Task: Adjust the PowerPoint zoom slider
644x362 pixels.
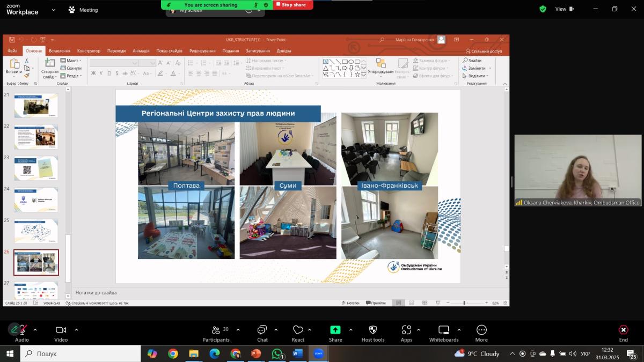Action: click(464, 303)
